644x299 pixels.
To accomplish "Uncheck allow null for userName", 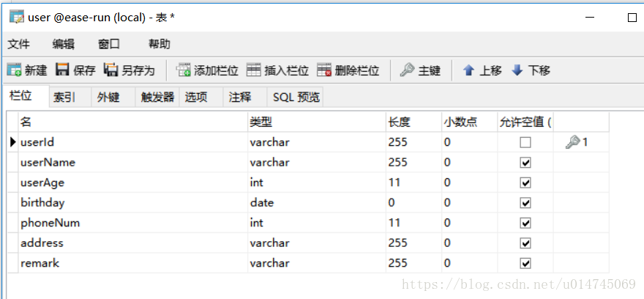I will coord(525,163).
